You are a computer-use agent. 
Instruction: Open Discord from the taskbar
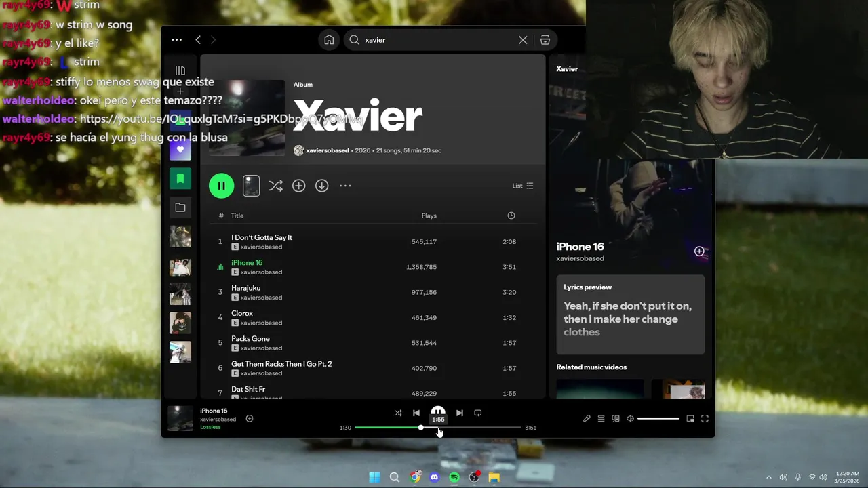tap(434, 478)
